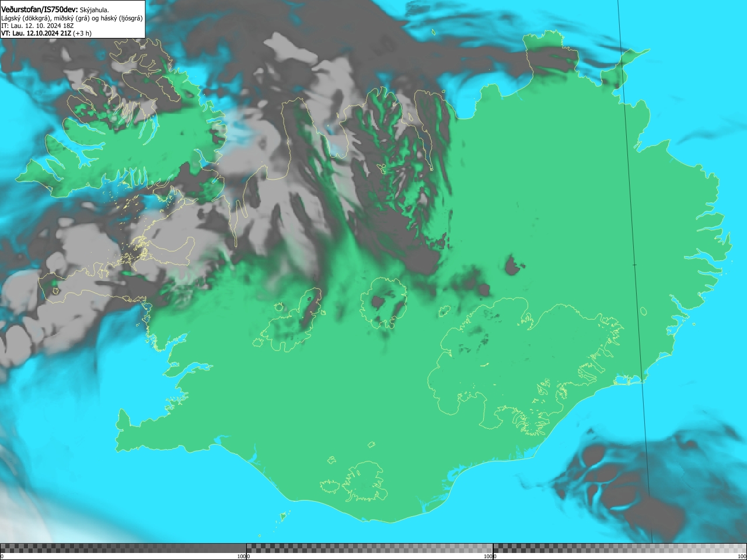Click the medium grey mid-cloud color scale bar

click(x=369, y=548)
